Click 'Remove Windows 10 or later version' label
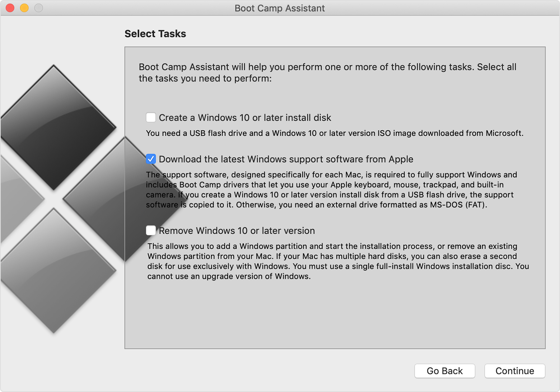Viewport: 560px width, 392px height. 237,230
